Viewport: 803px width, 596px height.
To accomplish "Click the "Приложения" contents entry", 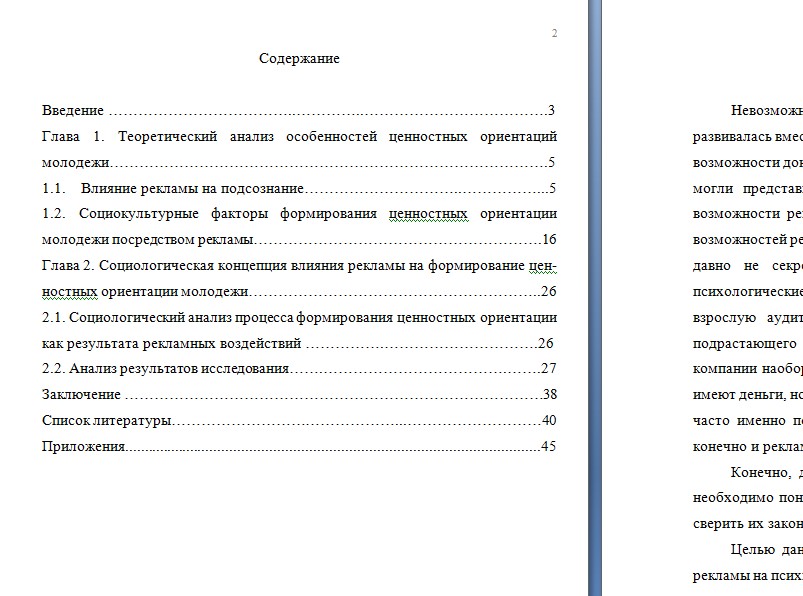I will [299, 446].
